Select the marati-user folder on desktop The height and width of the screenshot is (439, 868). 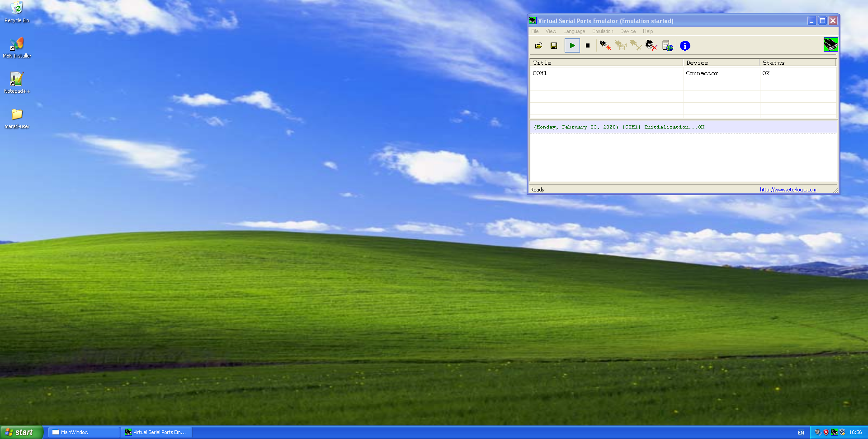point(17,119)
